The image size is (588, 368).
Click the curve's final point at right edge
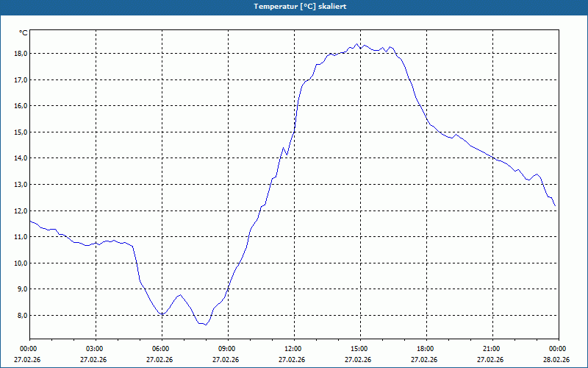(555, 206)
